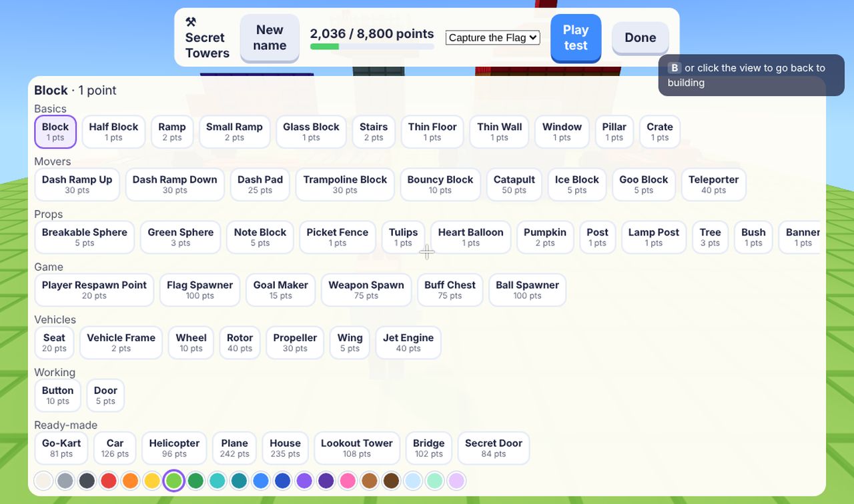Select the Crate piece
The image size is (854, 504).
660,131
